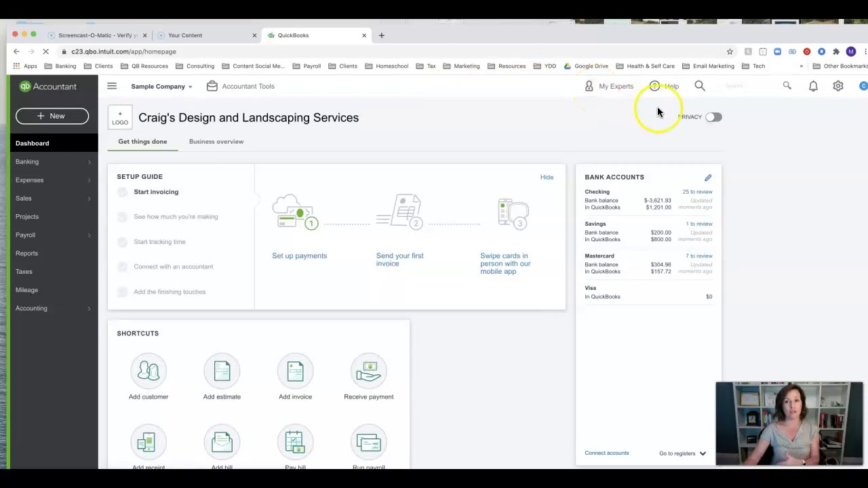Open the hamburger navigation menu icon
Viewport: 868px width, 488px height.
[112, 86]
